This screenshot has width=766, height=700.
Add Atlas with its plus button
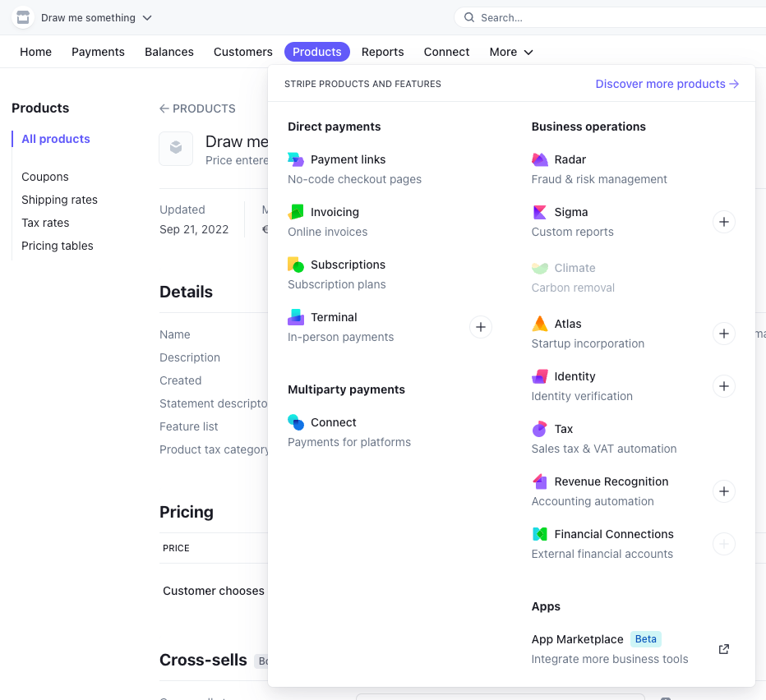point(724,334)
